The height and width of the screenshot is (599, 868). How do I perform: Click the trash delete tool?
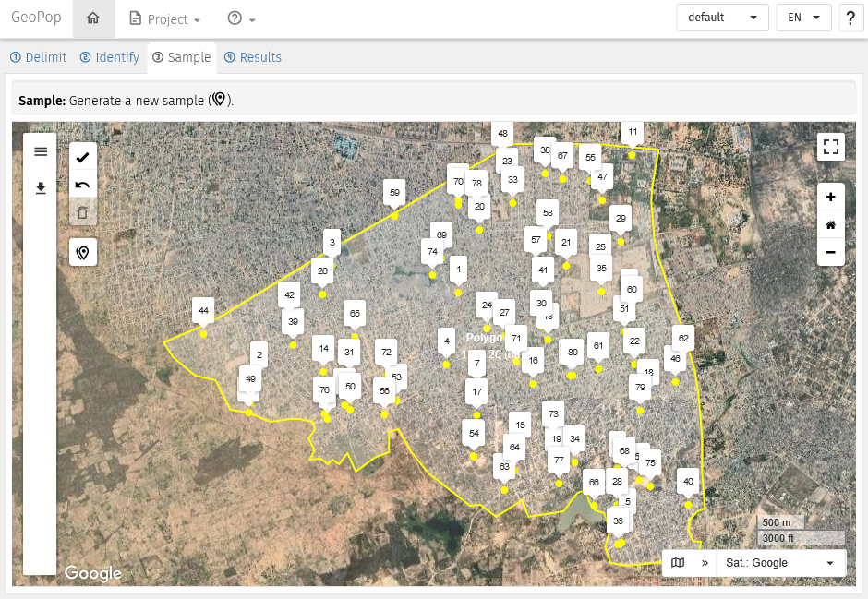83,213
